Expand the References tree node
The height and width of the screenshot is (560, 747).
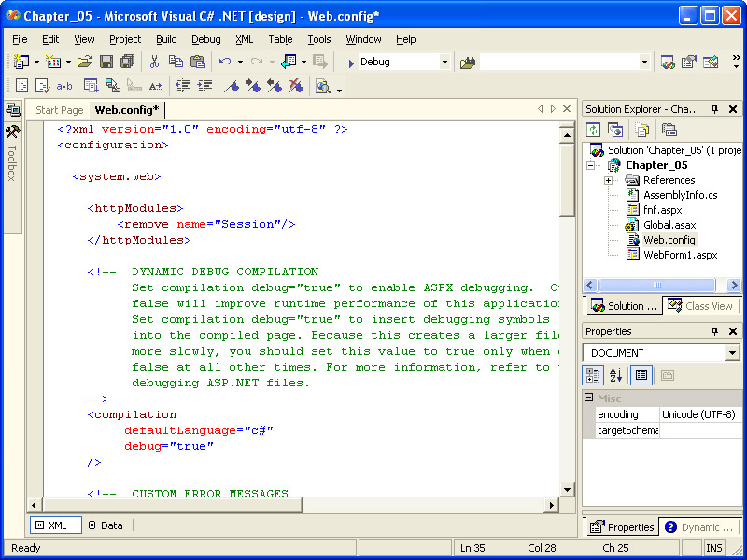point(609,180)
